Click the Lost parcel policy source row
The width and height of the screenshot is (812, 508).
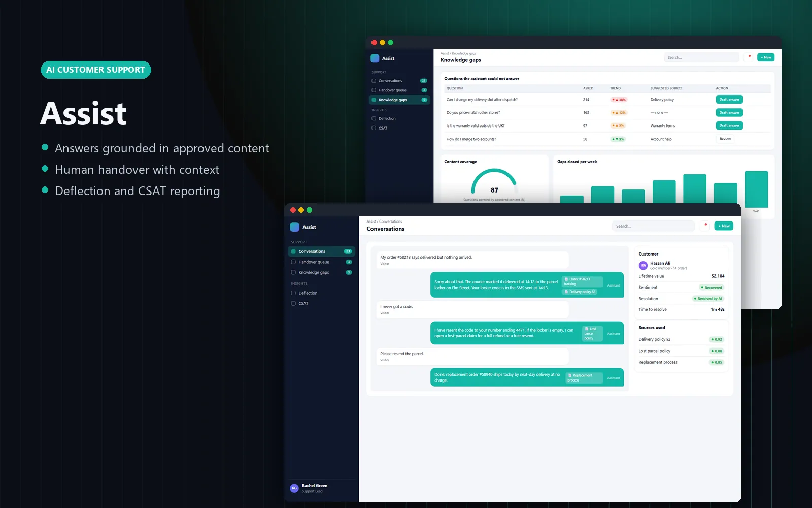click(681, 351)
